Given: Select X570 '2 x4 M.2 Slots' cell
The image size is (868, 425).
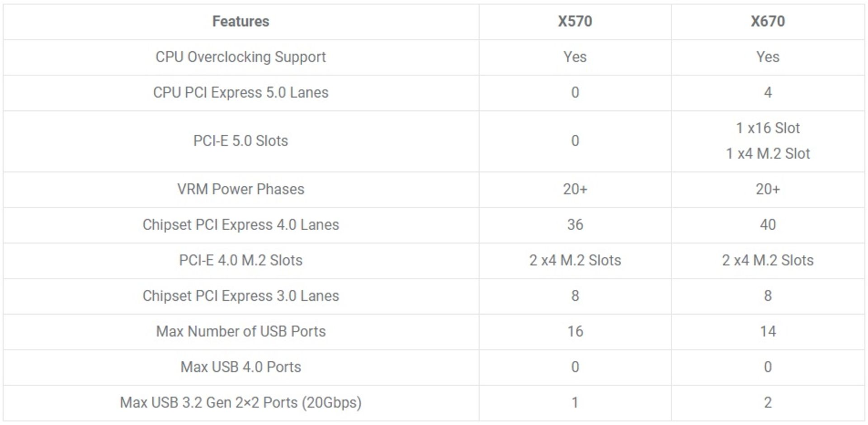Looking at the screenshot, I should [575, 260].
